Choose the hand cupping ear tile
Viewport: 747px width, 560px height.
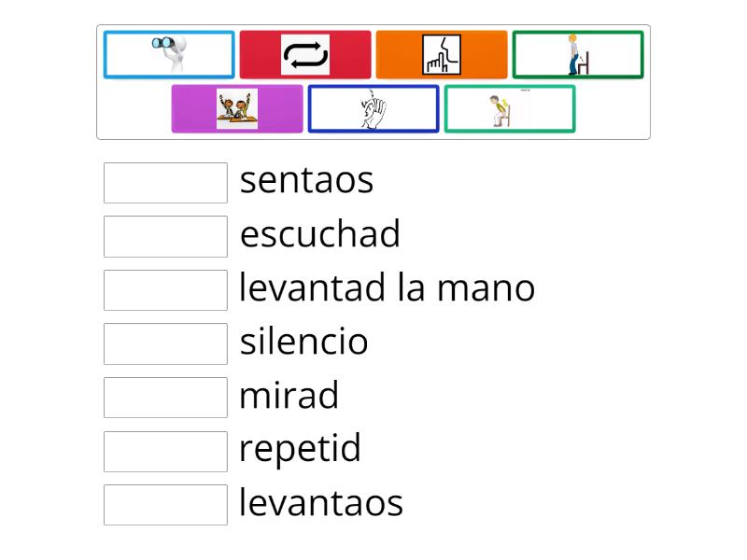(373, 108)
